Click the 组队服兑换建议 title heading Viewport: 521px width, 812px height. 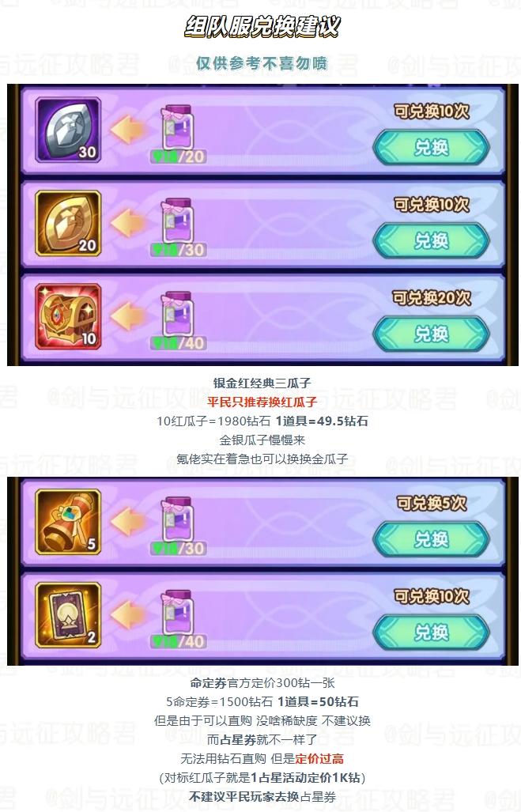pyautogui.click(x=262, y=26)
